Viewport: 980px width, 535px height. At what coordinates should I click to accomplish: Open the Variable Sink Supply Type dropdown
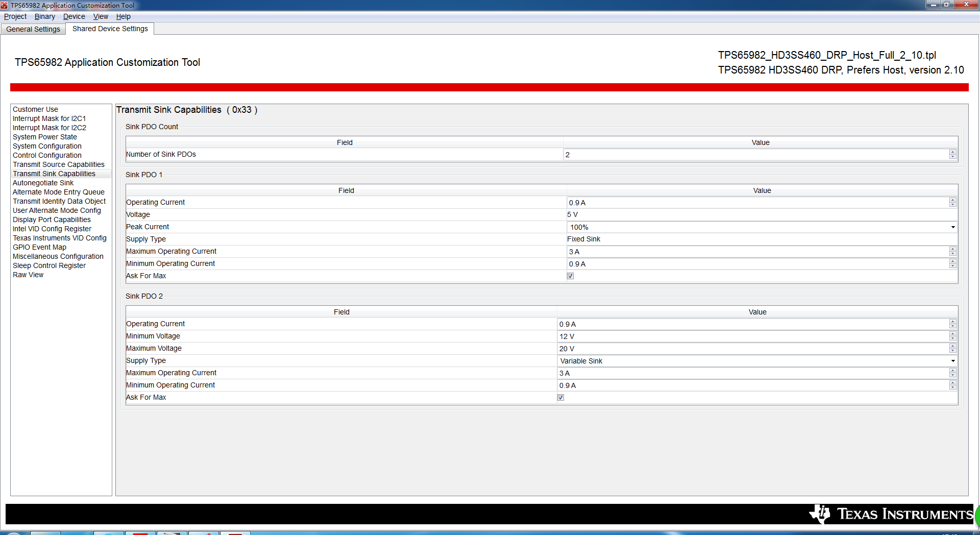[757, 361]
